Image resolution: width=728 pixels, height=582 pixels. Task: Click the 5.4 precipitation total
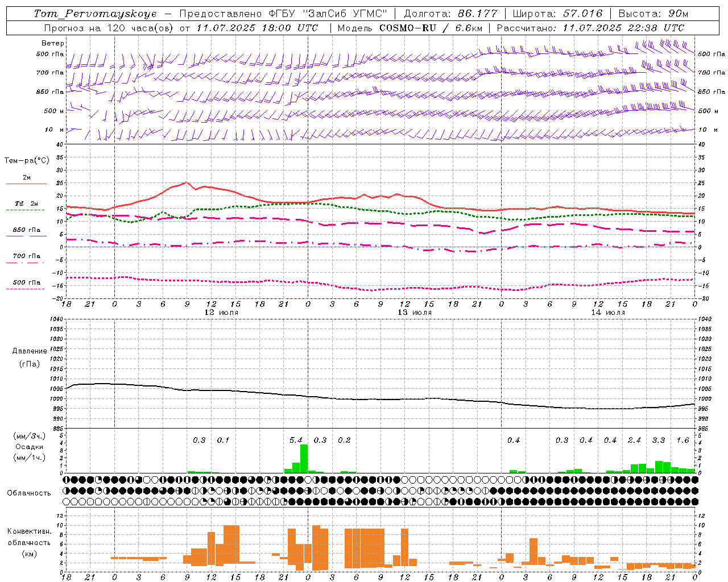(x=296, y=440)
